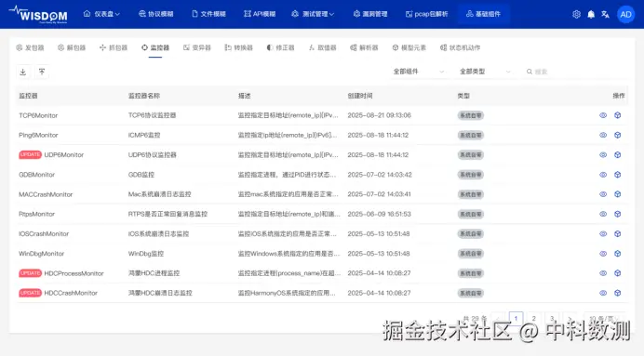This screenshot has height=356, width=644.
Task: Click cube icon for MACCrashMonitor row
Action: pyautogui.click(x=617, y=194)
